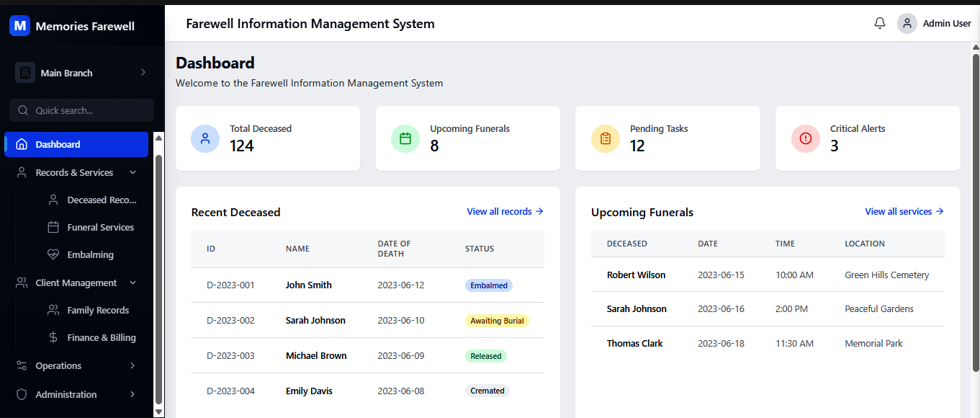The width and height of the screenshot is (980, 418).
Task: Click the sidebar scrollbar up arrow
Action: tap(159, 138)
